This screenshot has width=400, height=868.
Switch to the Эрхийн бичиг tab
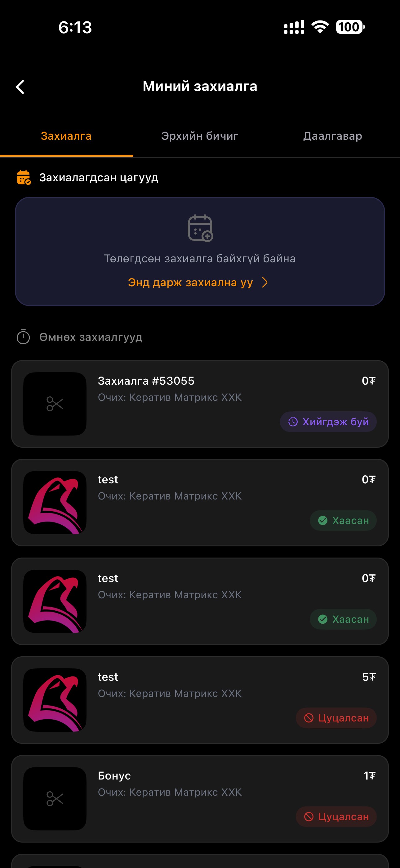200,136
